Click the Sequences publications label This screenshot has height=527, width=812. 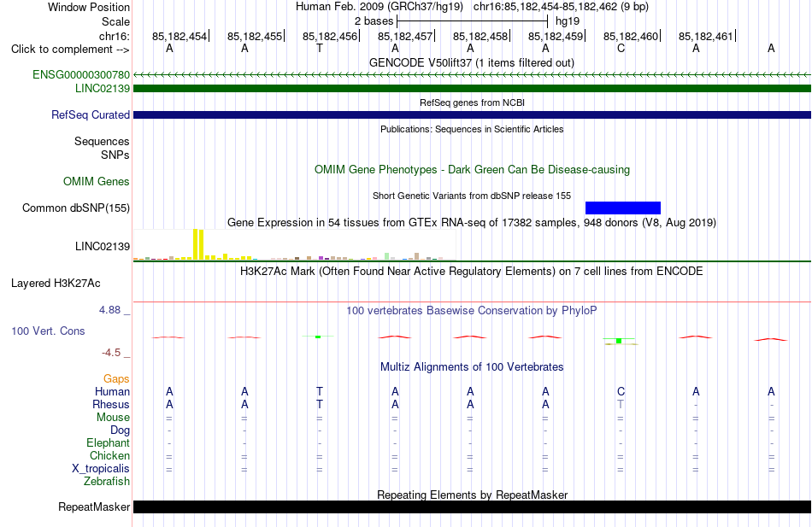coord(102,141)
